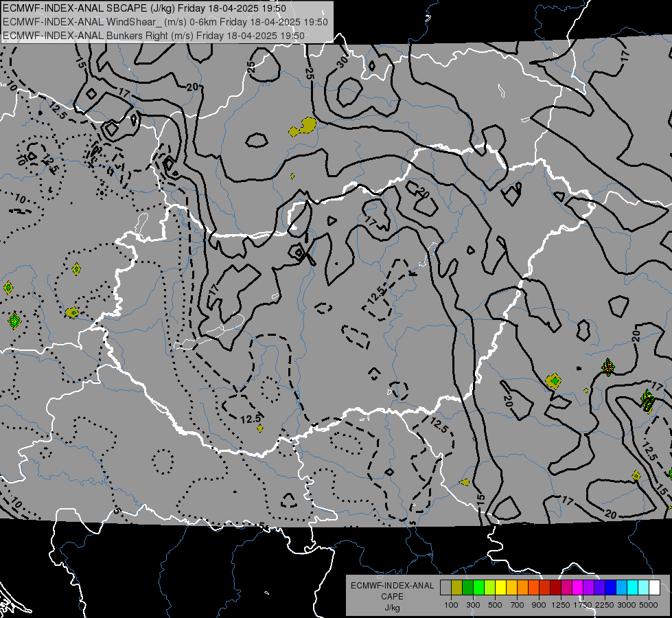Choose the yellow-green lime legend swatch

(490, 588)
